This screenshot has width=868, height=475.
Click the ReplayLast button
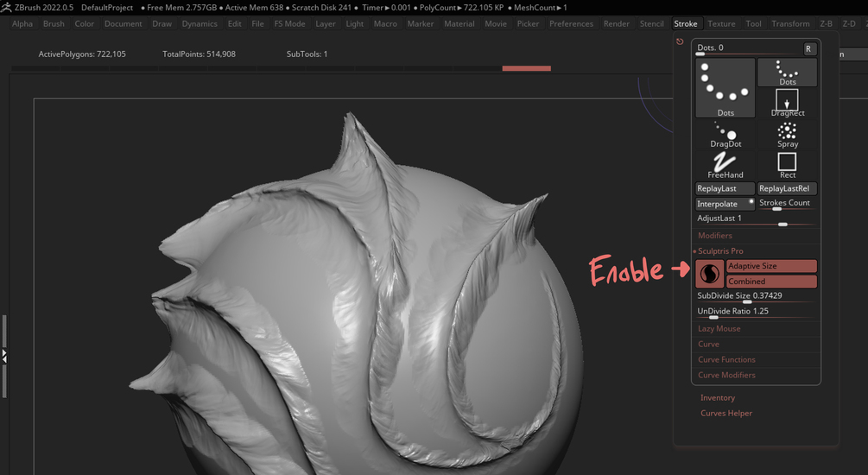tap(725, 188)
